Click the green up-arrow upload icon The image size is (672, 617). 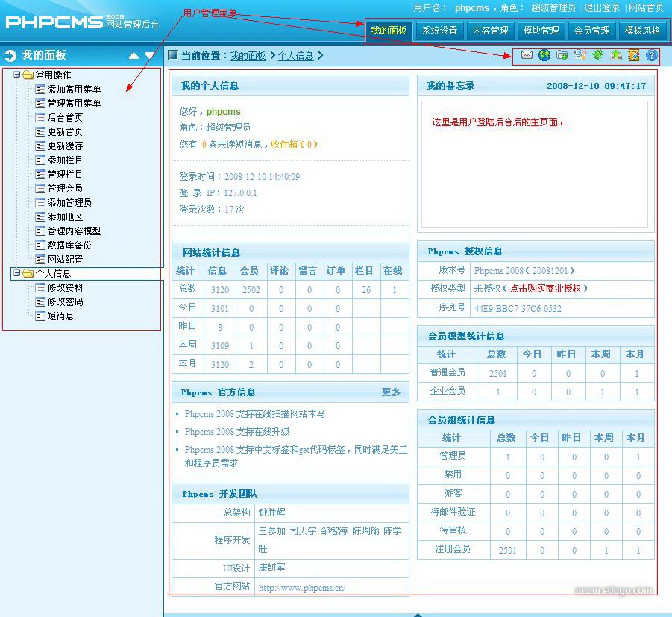pos(616,55)
